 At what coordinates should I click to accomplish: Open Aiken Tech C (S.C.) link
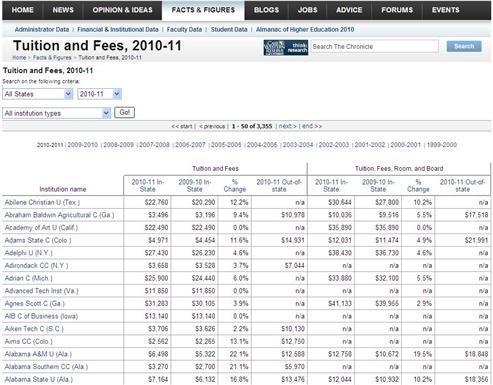[x=34, y=329]
